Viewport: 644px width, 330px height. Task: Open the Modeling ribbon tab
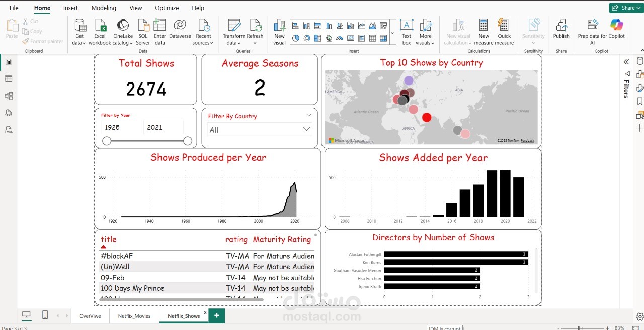coord(104,8)
